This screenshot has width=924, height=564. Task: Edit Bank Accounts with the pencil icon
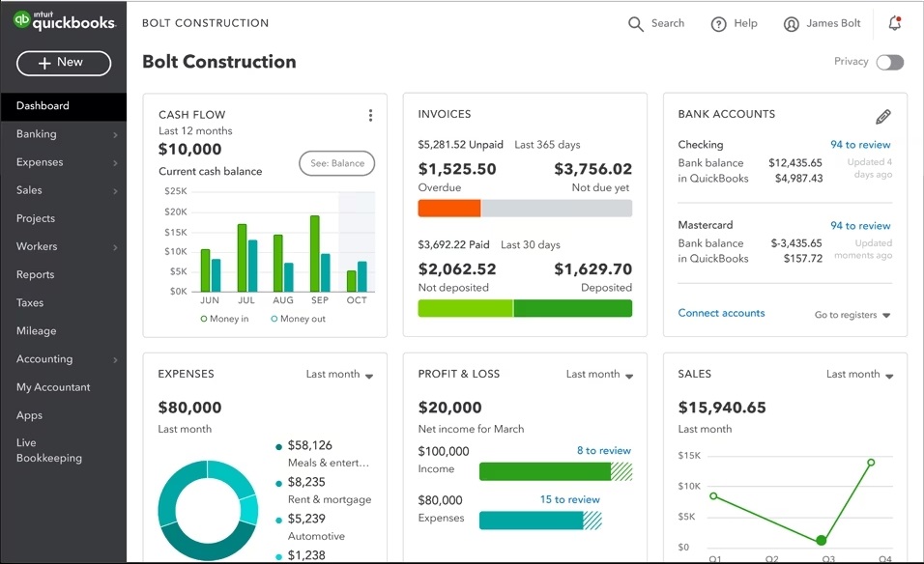pyautogui.click(x=882, y=117)
